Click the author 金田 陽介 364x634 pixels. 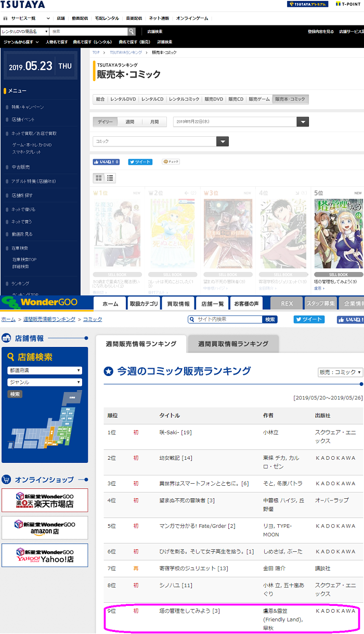pyautogui.click(x=274, y=568)
